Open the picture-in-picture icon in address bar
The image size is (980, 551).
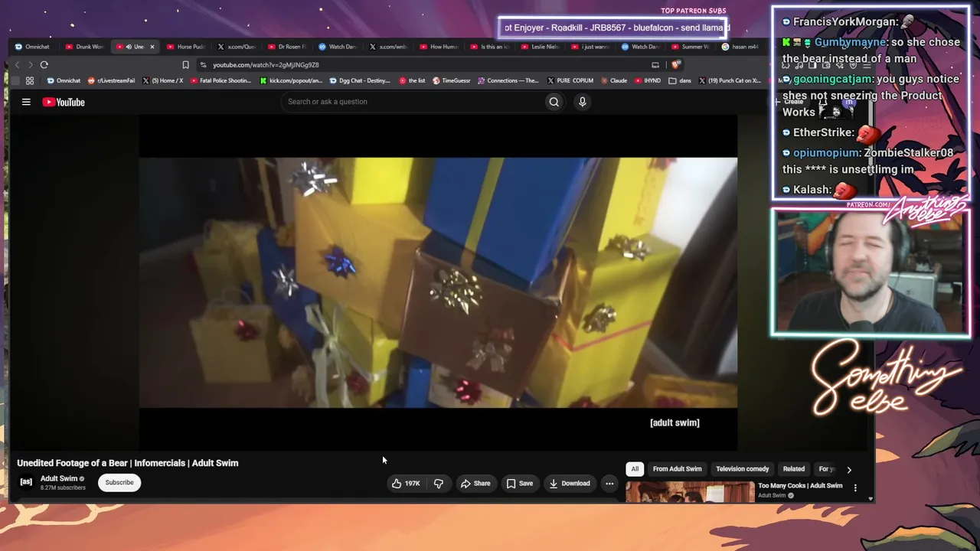pyautogui.click(x=655, y=65)
